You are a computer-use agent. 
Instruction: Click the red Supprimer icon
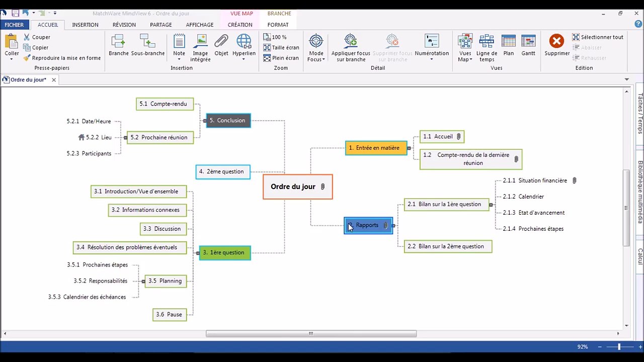[x=556, y=41]
